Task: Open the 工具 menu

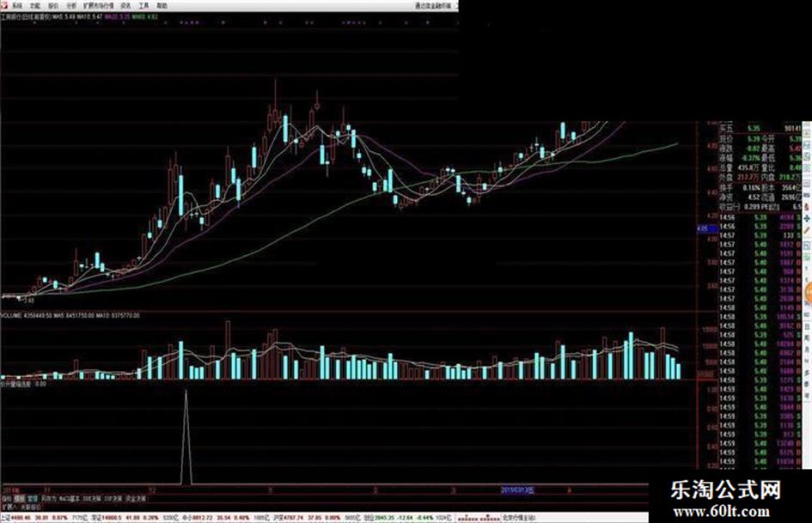Action: tap(144, 6)
